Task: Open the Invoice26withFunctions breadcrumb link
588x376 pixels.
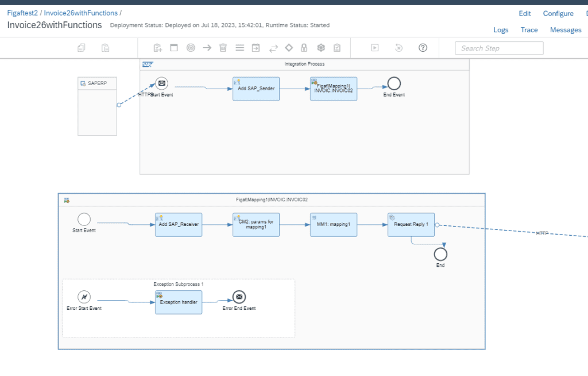Action: pyautogui.click(x=80, y=13)
